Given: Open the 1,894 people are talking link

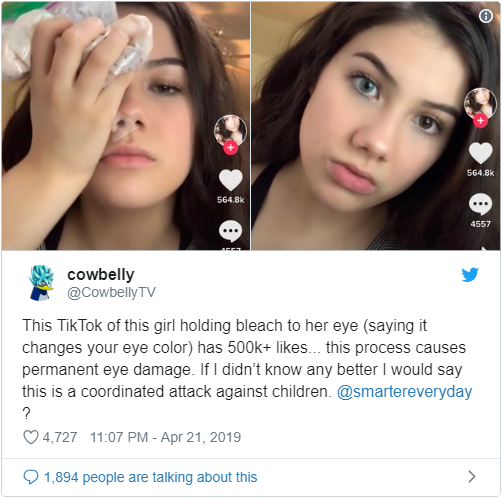Looking at the screenshot, I should (x=151, y=477).
